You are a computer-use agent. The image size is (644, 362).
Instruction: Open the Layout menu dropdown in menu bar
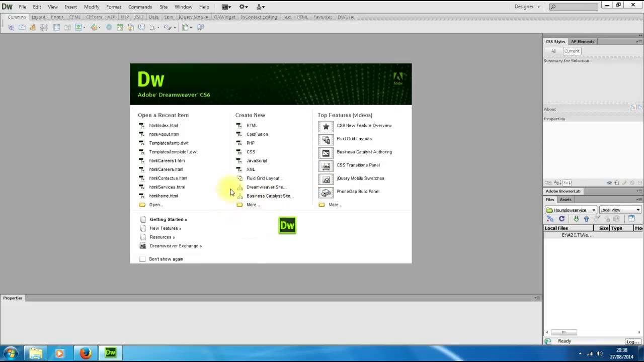[226, 7]
